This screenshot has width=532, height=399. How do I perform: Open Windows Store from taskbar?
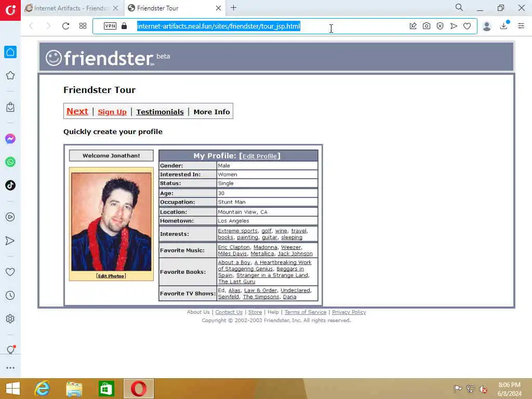(x=106, y=389)
